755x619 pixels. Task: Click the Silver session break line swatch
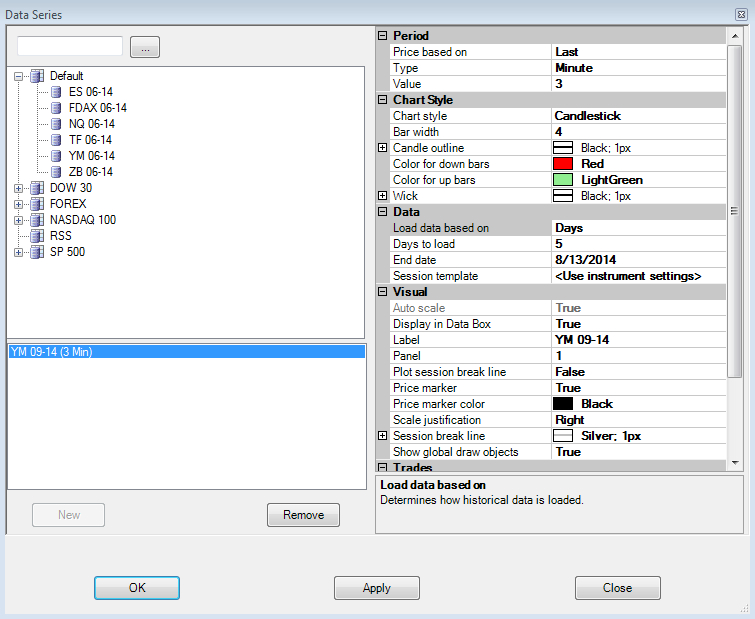[x=563, y=436]
